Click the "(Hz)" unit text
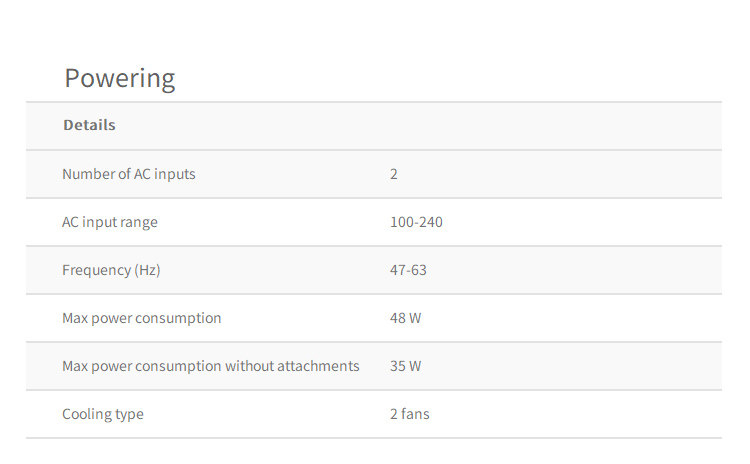This screenshot has height=464, width=750. pos(147,270)
